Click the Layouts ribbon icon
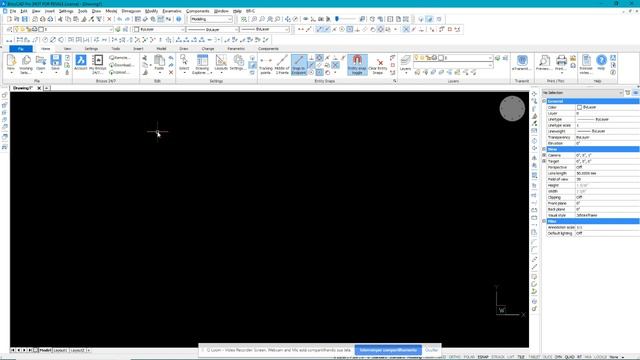Image resolution: width=640 pixels, height=360 pixels. click(221, 63)
